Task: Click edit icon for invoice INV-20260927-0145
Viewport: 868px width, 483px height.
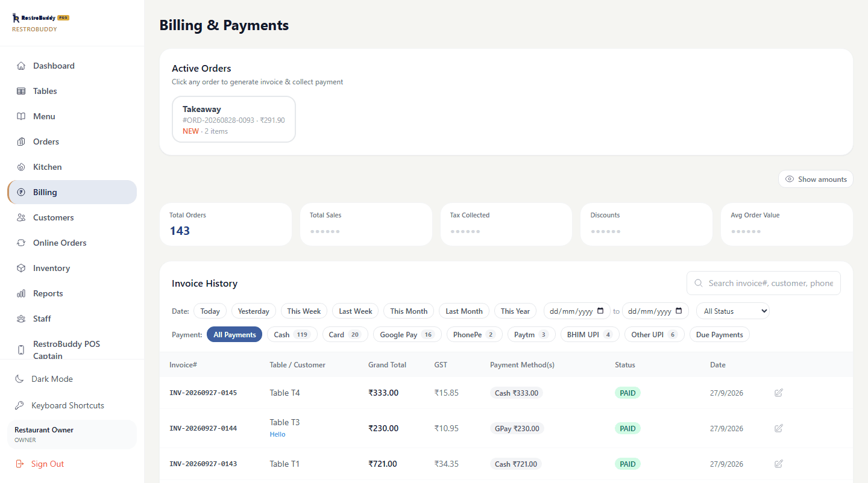Action: pyautogui.click(x=779, y=393)
